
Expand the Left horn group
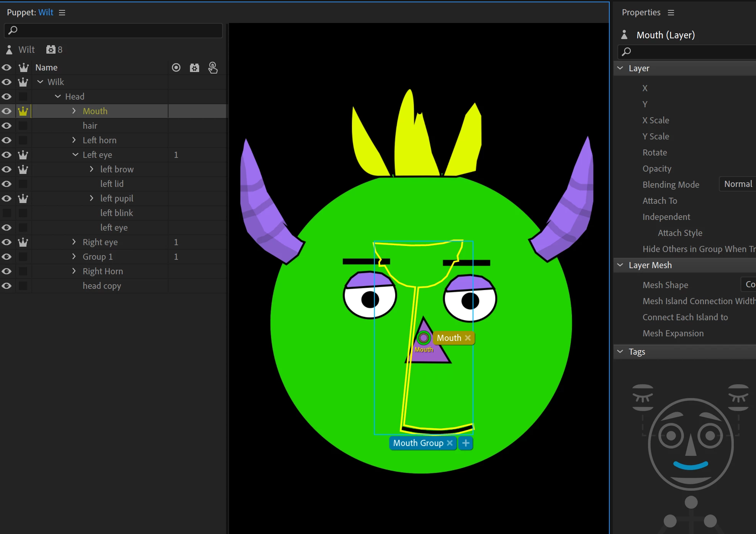[74, 140]
